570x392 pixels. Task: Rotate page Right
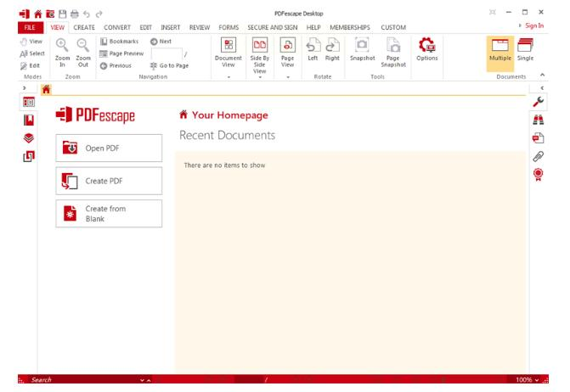click(332, 49)
